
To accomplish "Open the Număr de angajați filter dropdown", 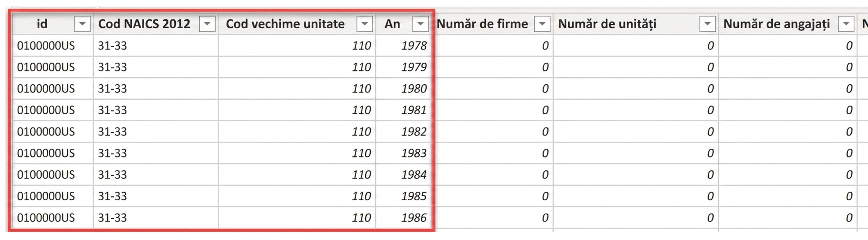I will (846, 24).
